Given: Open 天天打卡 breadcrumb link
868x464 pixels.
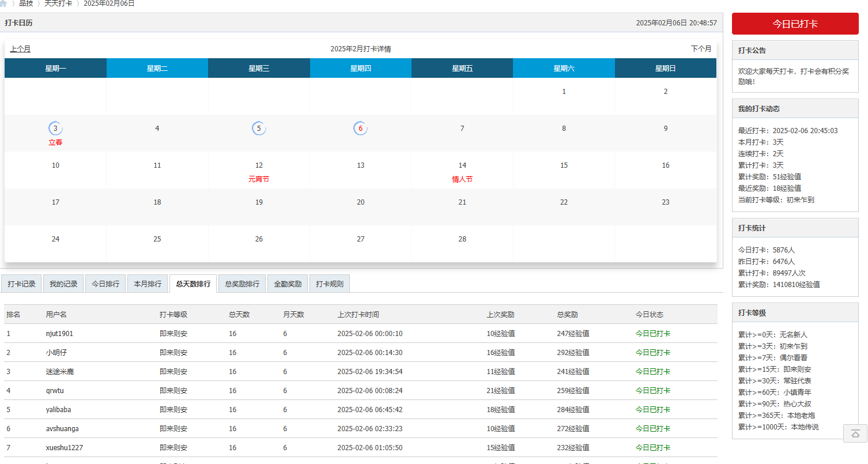Looking at the screenshot, I should tap(58, 3).
